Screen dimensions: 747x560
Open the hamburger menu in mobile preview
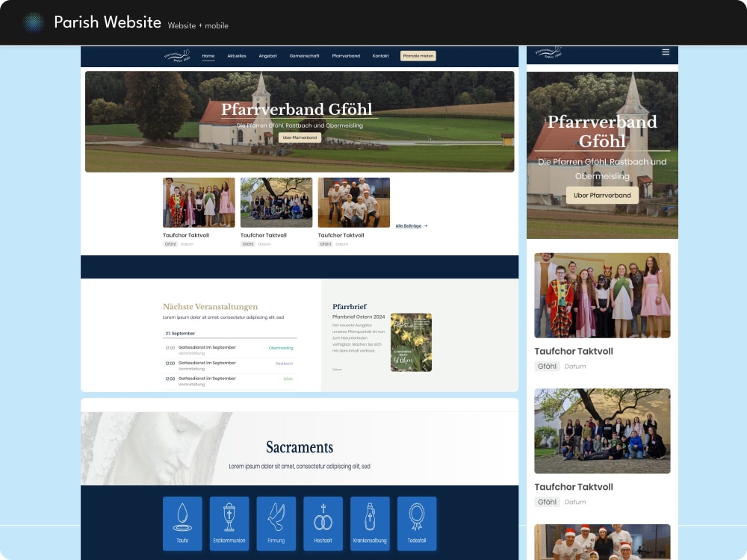coord(666,52)
